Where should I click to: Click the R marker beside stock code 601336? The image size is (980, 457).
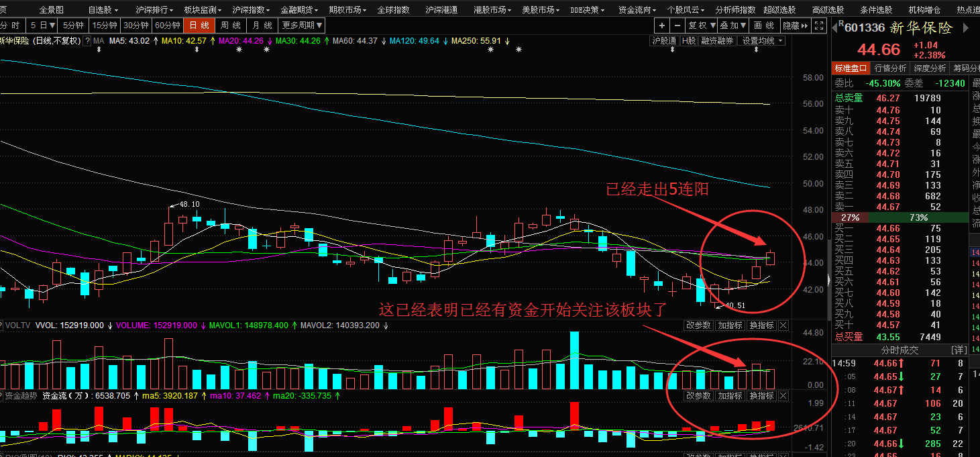[841, 23]
